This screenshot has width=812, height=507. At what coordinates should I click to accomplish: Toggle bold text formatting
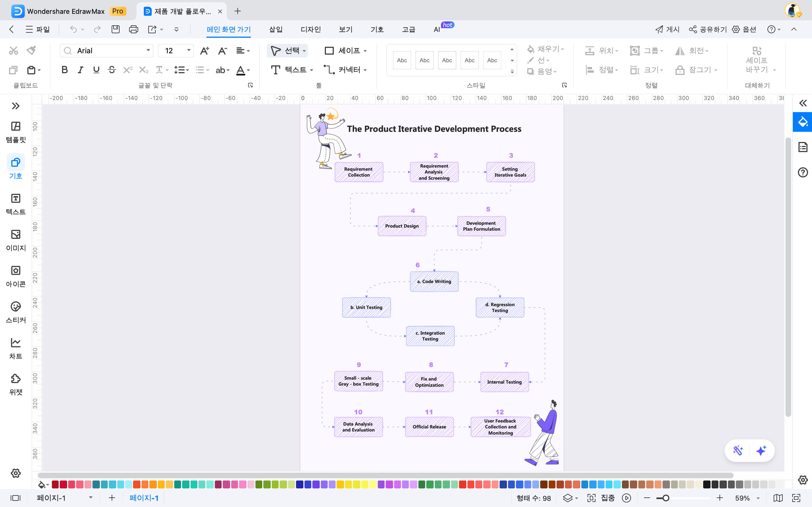(64, 70)
